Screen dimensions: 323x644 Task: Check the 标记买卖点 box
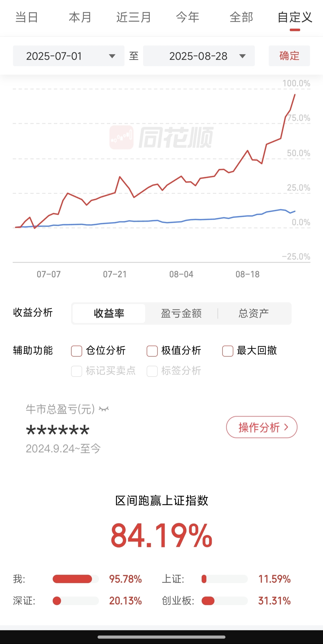pyautogui.click(x=76, y=371)
